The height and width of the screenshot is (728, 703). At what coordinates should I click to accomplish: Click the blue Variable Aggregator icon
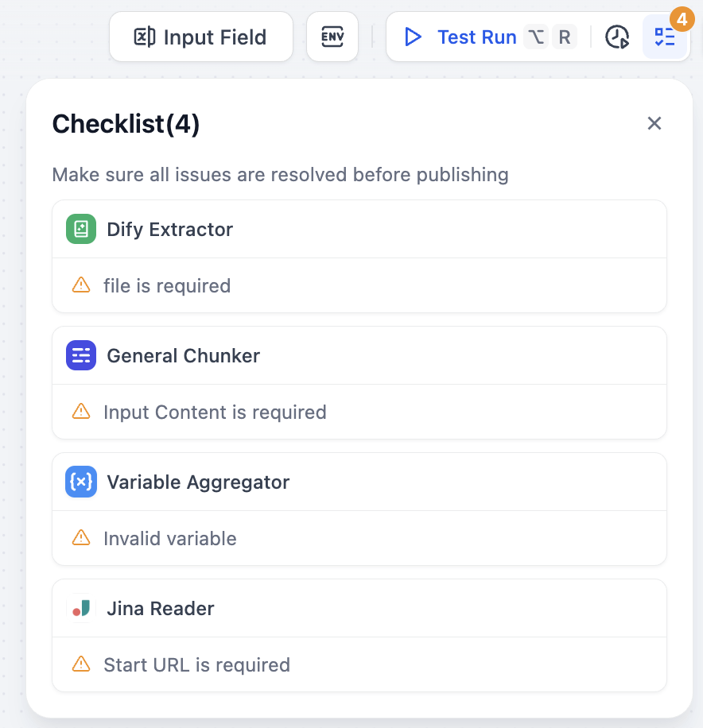(81, 482)
